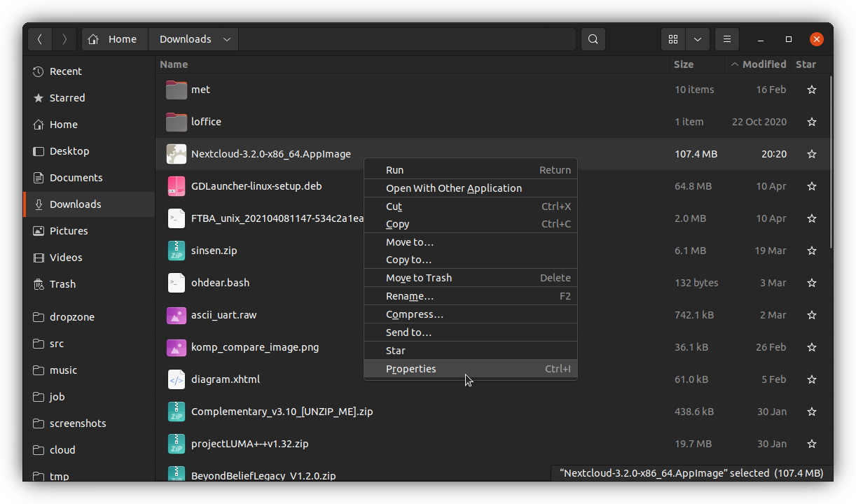856x504 pixels.
Task: Select the Complementary zip archive icon
Action: click(177, 412)
